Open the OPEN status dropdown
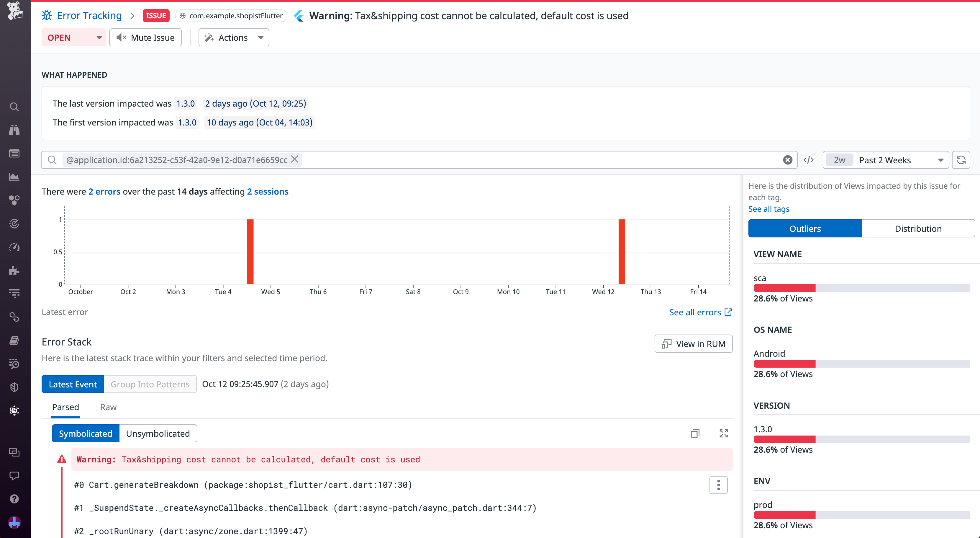Image resolution: width=980 pixels, height=538 pixels. [x=74, y=38]
